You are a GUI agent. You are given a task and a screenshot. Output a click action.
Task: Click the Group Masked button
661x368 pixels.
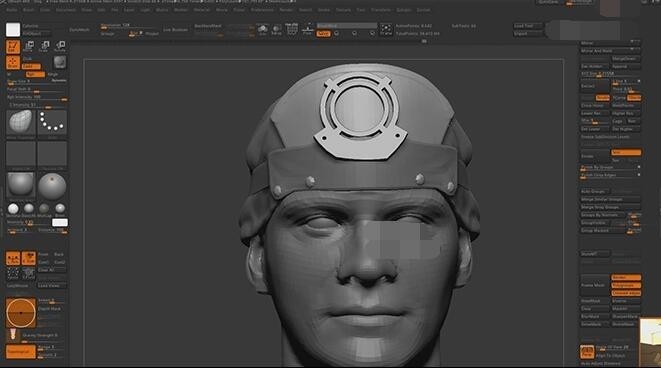603,231
